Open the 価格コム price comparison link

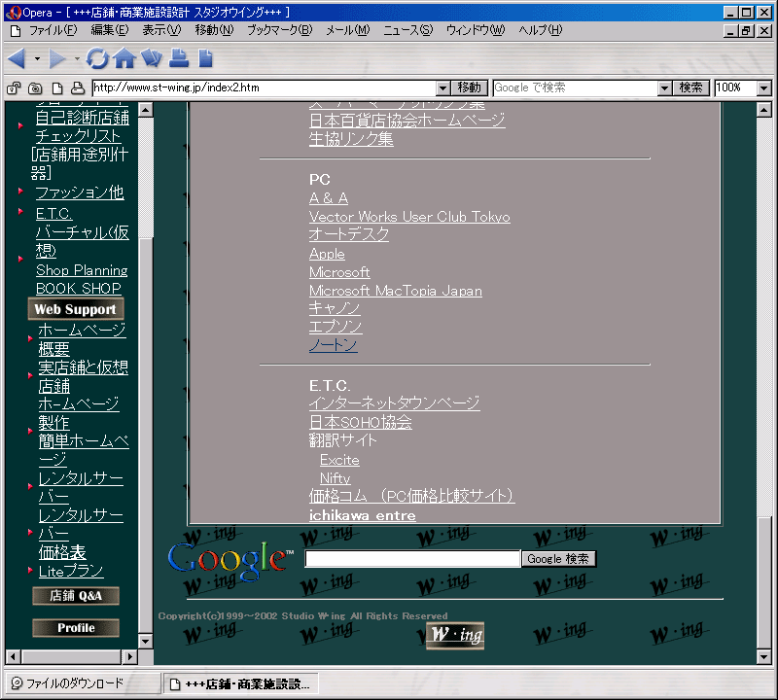[x=411, y=496]
